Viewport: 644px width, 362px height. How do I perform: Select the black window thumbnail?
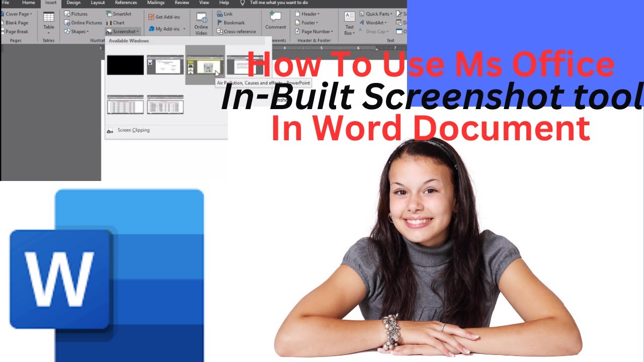tap(125, 65)
